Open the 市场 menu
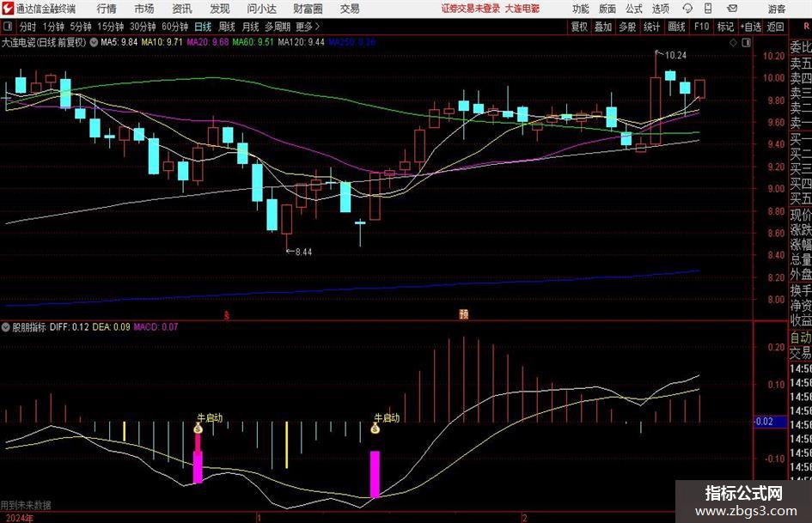This screenshot has height=523, width=812. [144, 9]
